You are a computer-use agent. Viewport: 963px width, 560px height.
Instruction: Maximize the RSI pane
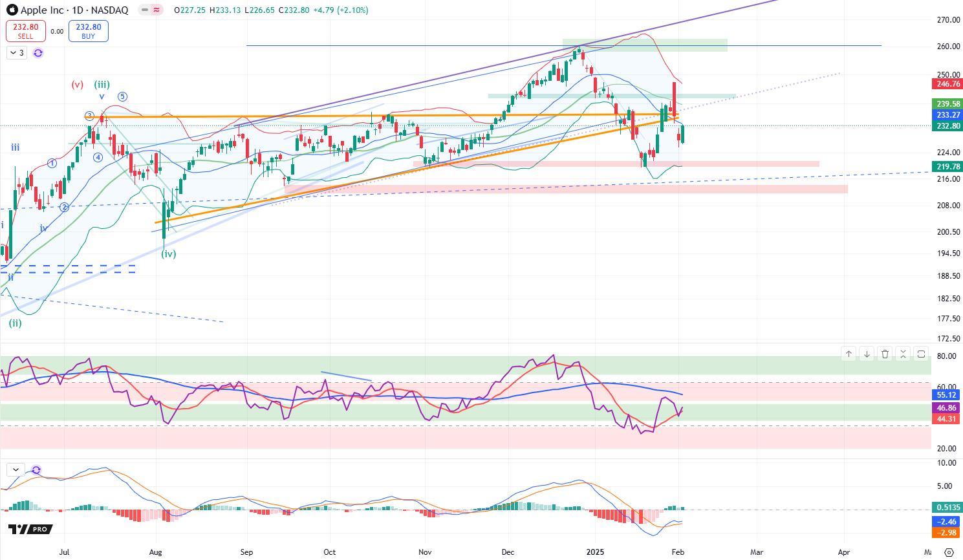(x=921, y=354)
